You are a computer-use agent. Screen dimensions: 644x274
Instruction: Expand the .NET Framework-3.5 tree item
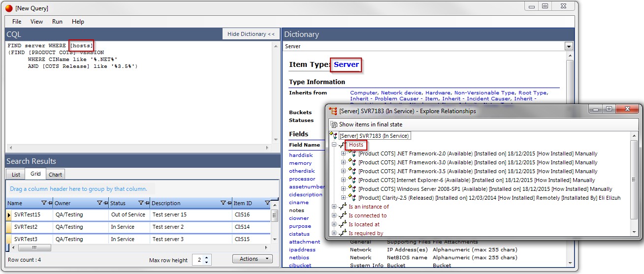tap(344, 171)
